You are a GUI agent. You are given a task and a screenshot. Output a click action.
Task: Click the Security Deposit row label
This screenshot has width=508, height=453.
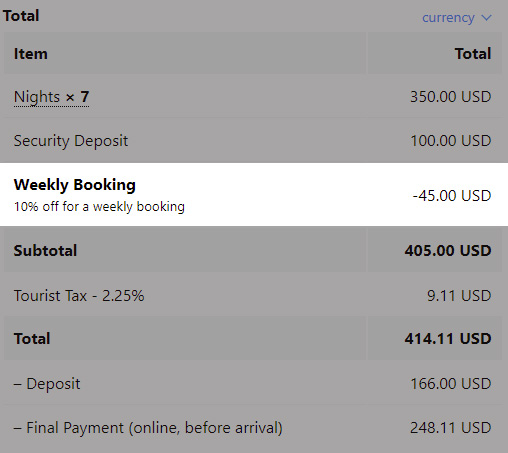click(x=71, y=141)
